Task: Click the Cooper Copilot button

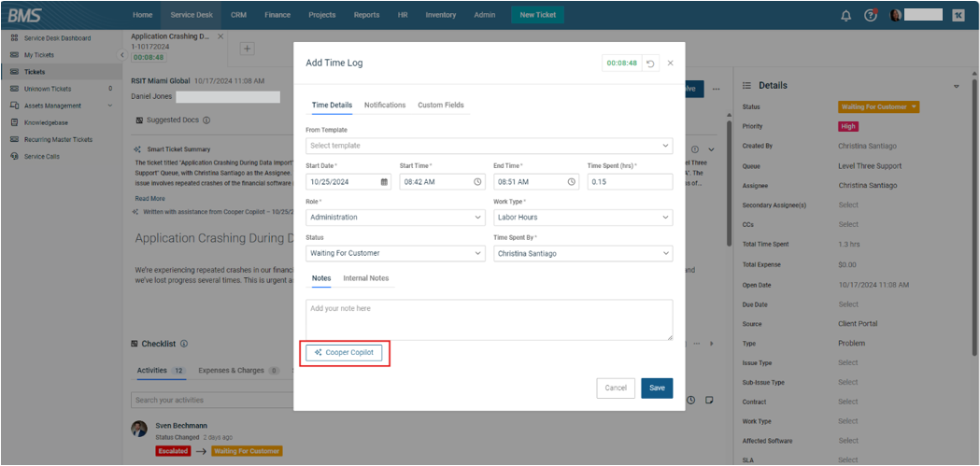Action: pos(344,353)
